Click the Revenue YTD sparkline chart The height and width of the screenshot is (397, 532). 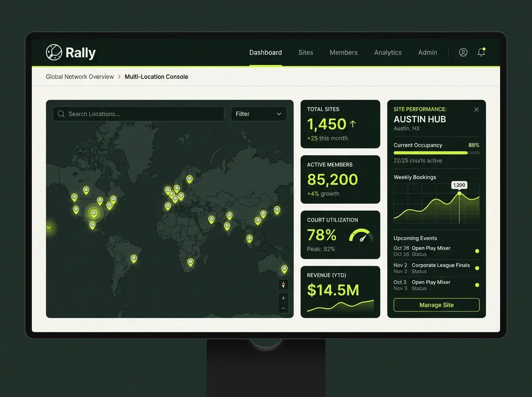(x=340, y=306)
